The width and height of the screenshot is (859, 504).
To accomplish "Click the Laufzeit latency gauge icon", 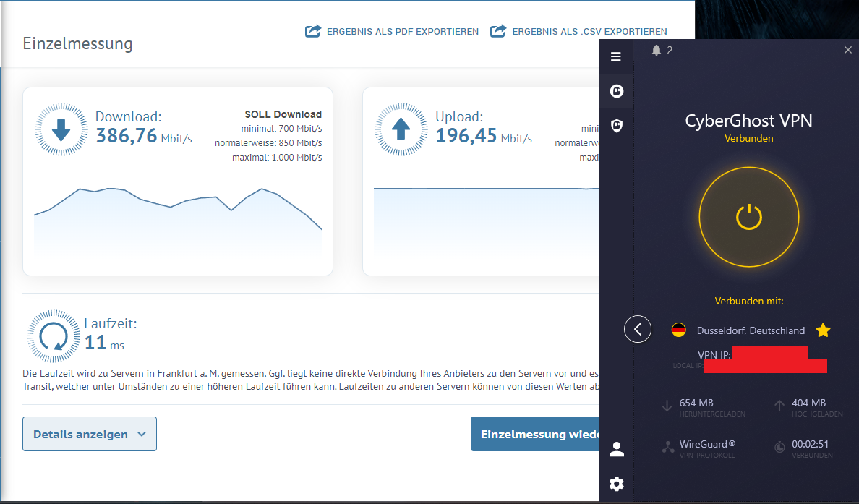I will pyautogui.click(x=54, y=336).
